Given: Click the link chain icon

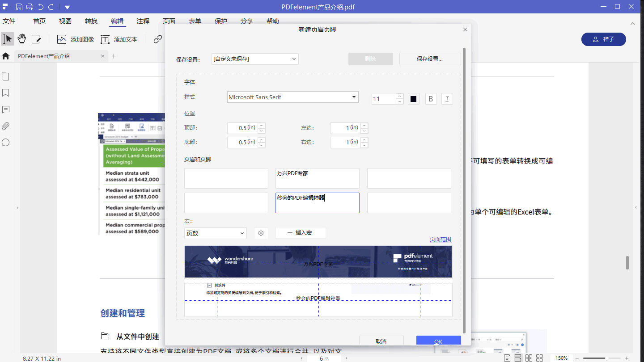Looking at the screenshot, I should click(x=157, y=39).
